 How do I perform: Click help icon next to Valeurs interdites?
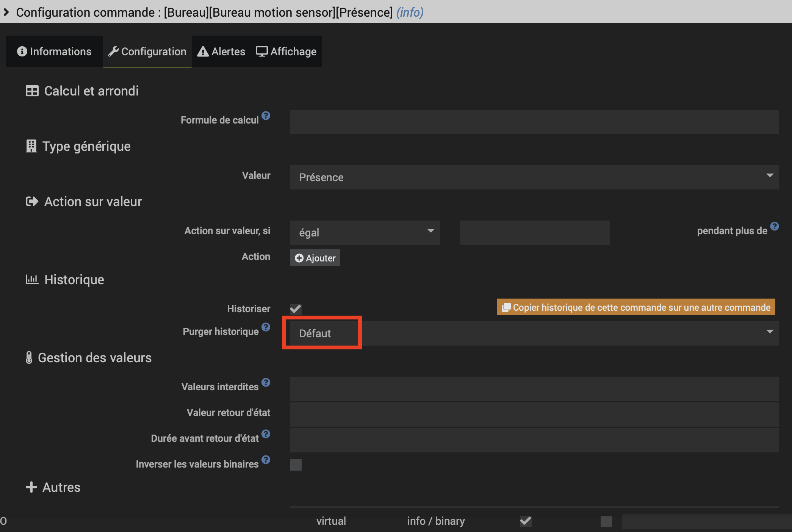click(266, 382)
